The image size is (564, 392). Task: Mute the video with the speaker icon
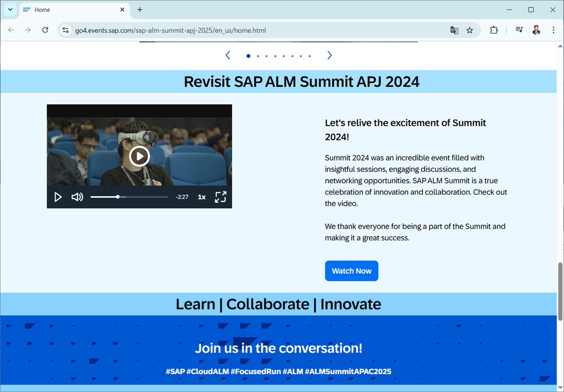click(77, 197)
